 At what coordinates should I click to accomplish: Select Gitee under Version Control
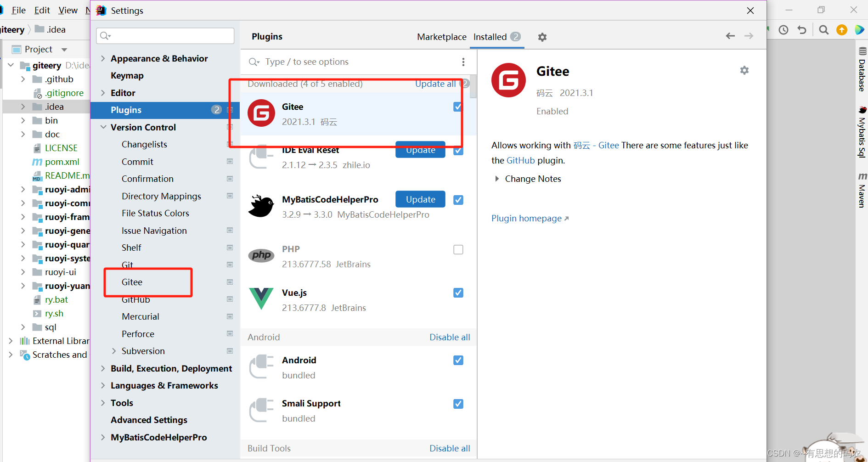click(132, 282)
